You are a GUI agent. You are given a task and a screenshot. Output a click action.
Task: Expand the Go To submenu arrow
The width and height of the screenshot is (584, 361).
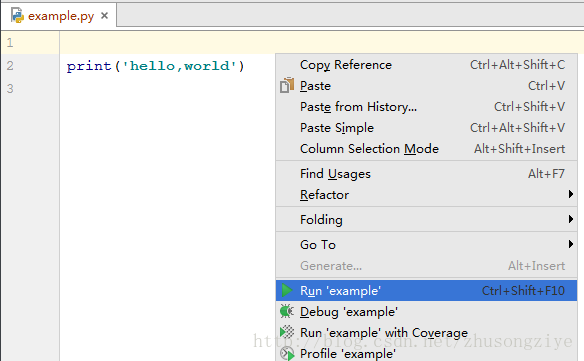[571, 244]
